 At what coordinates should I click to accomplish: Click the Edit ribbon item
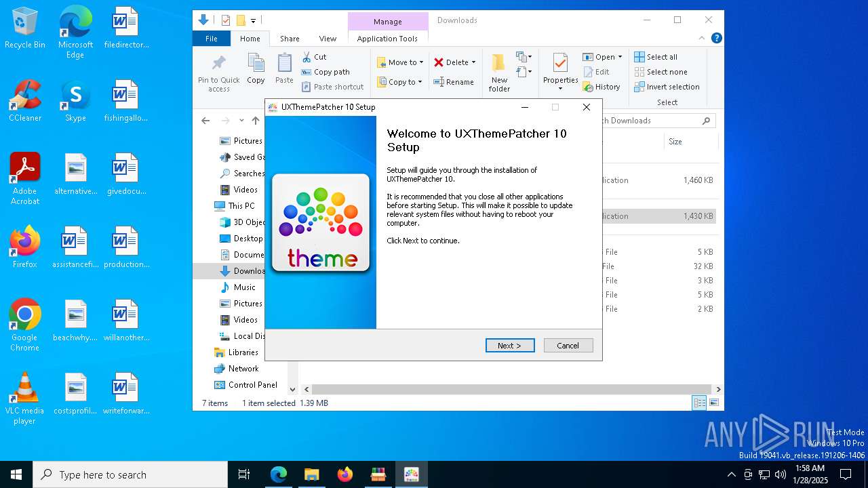pos(596,72)
